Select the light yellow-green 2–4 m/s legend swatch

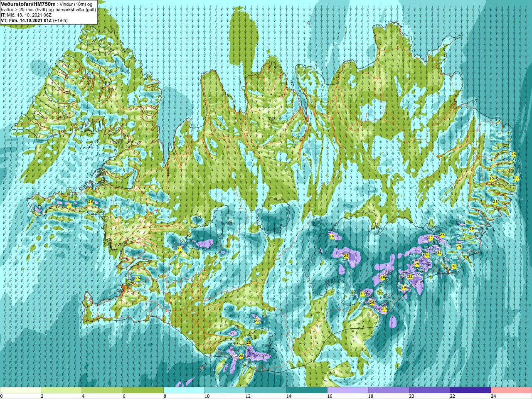(x=62, y=390)
